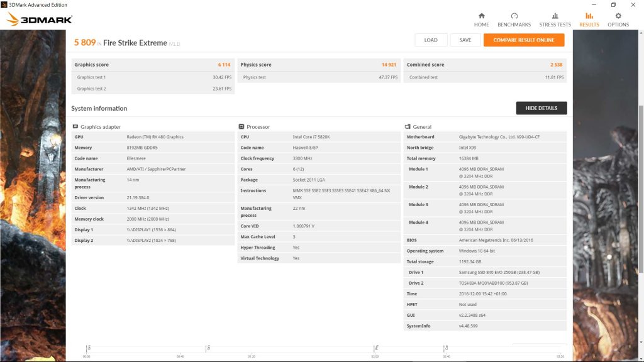Go to Stress Tests via bar-chart icon

click(555, 16)
